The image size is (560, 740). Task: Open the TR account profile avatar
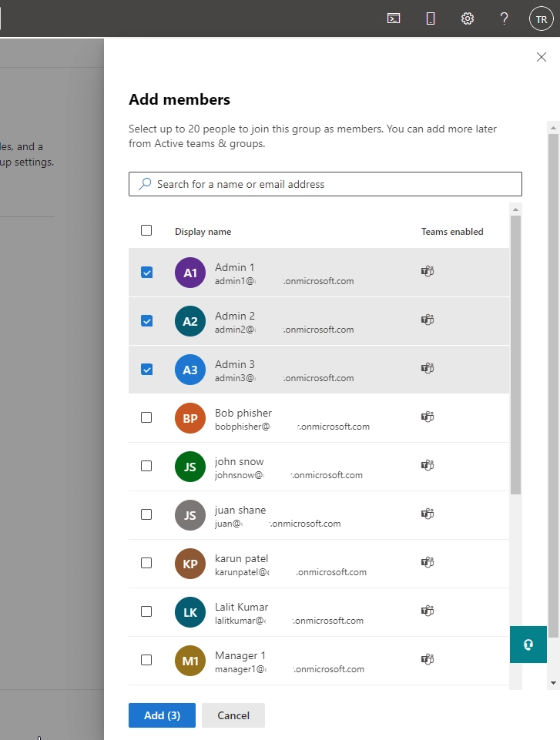[x=541, y=19]
